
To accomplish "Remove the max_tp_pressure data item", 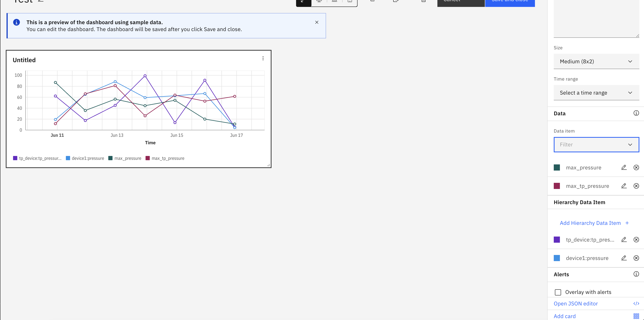I will (x=636, y=186).
